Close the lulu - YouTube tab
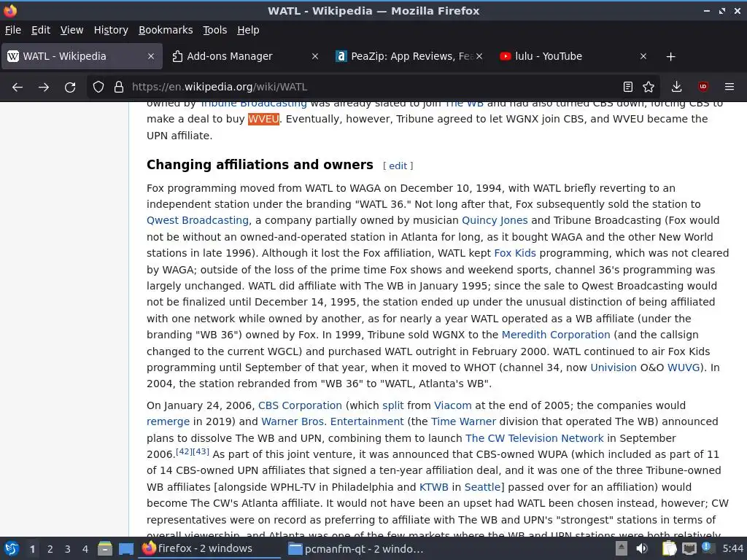 pos(643,56)
